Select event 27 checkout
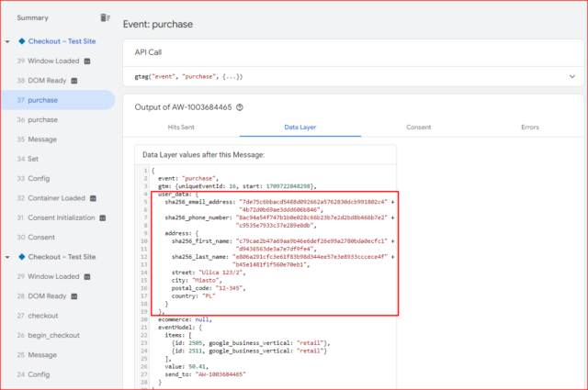This screenshot has height=390, width=588. pos(38,316)
